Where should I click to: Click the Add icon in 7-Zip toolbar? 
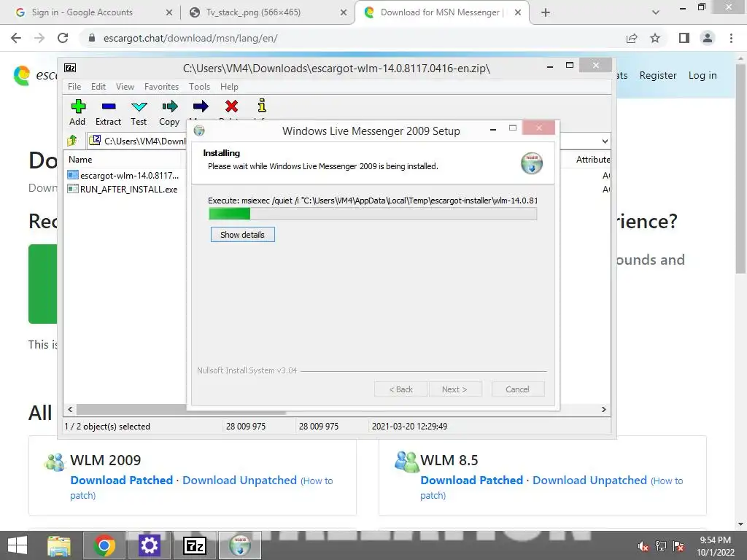tap(77, 106)
